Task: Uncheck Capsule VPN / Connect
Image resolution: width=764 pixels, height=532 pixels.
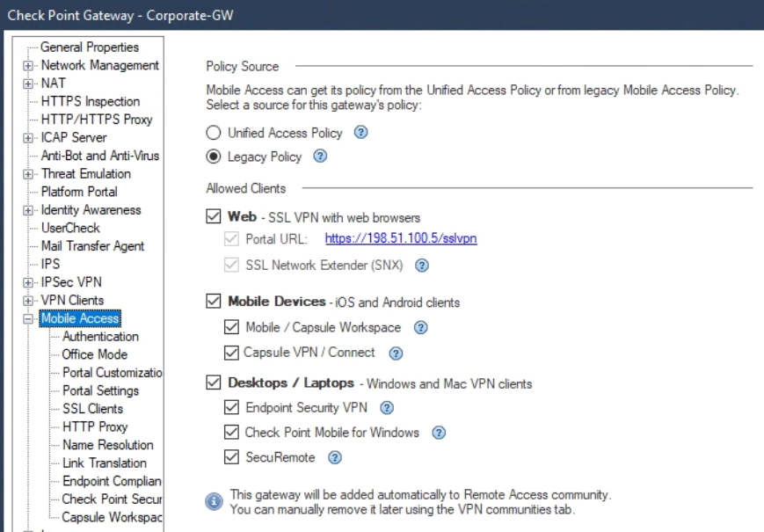Action: 231,353
